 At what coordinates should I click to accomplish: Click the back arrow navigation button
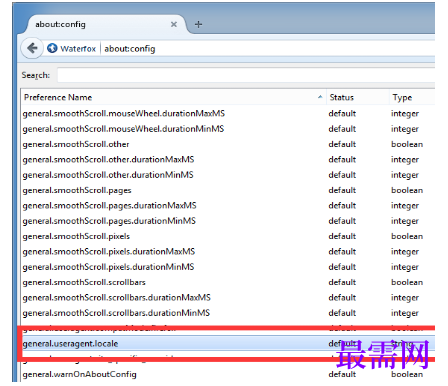tap(32, 48)
